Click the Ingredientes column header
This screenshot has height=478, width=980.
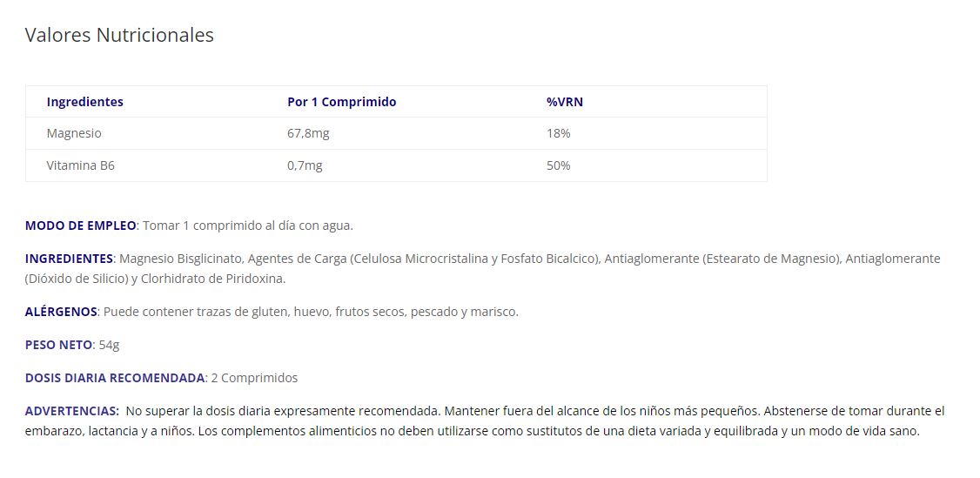[85, 102]
